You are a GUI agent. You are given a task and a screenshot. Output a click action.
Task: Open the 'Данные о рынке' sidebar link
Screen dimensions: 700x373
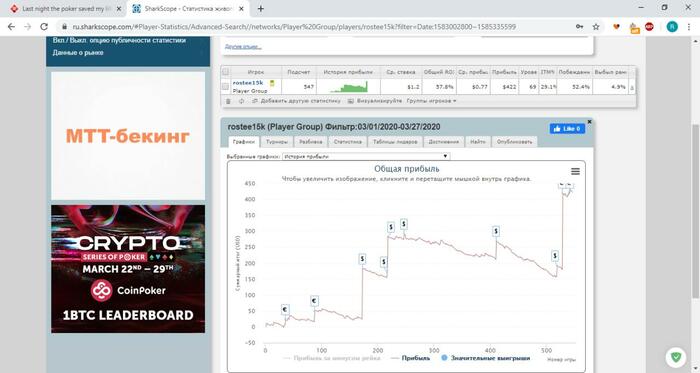pos(78,53)
